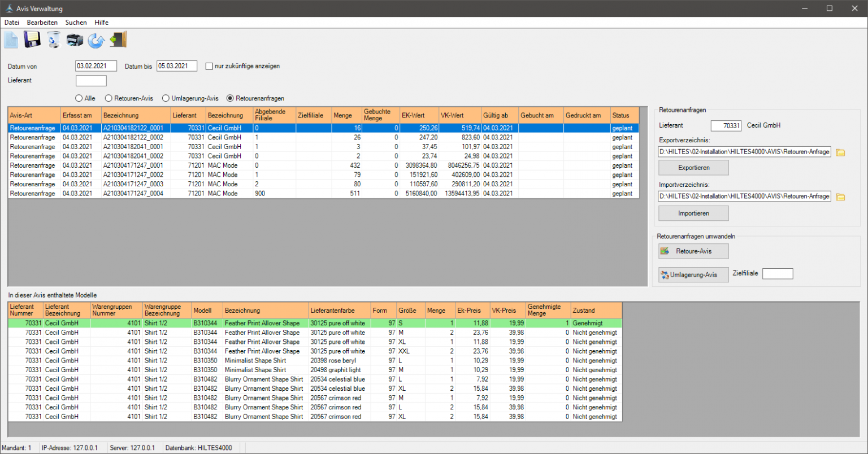Save using the floppy disk icon
868x454 pixels.
click(32, 40)
